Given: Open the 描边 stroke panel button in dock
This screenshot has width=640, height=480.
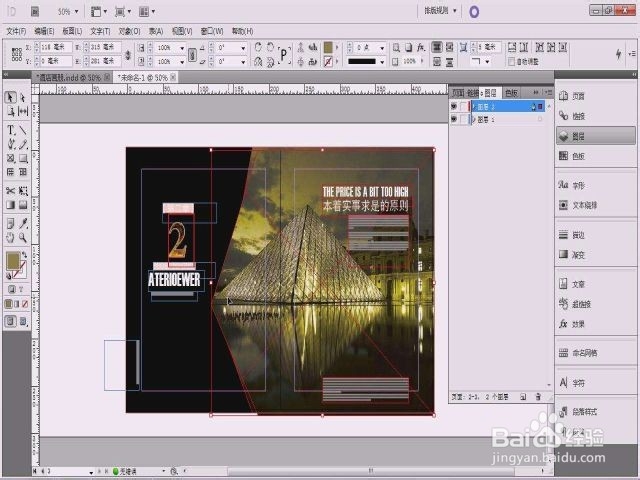Looking at the screenshot, I should (x=596, y=235).
